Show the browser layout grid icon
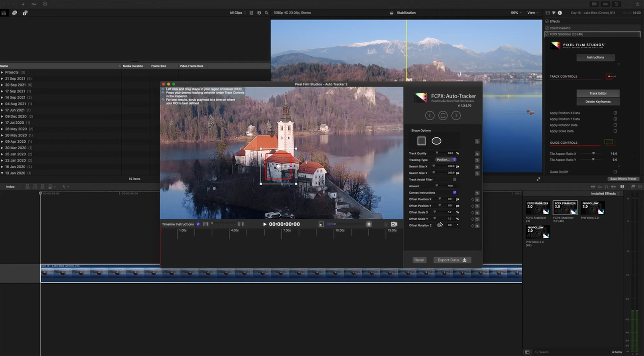The width and height of the screenshot is (644, 356). [x=594, y=4]
